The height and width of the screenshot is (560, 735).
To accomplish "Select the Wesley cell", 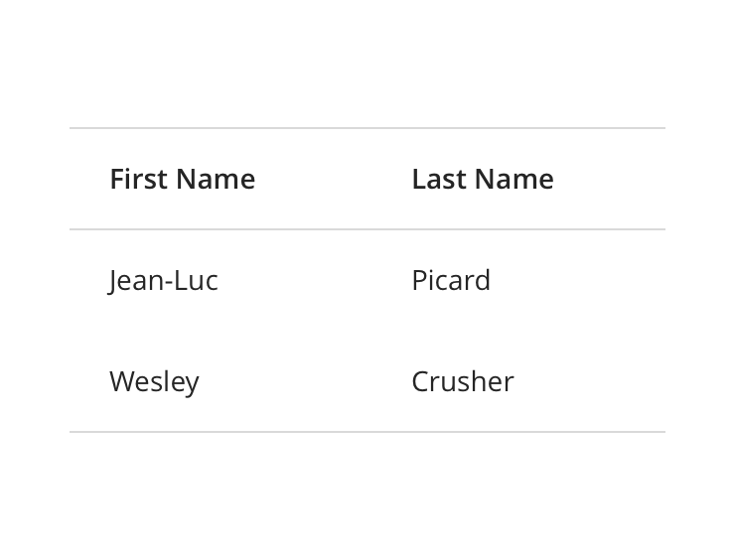I will [154, 381].
